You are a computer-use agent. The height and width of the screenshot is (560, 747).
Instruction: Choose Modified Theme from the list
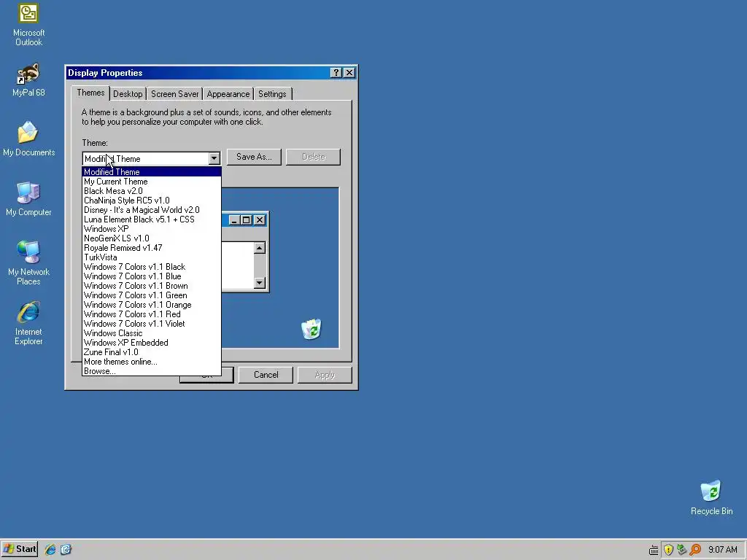(x=152, y=172)
